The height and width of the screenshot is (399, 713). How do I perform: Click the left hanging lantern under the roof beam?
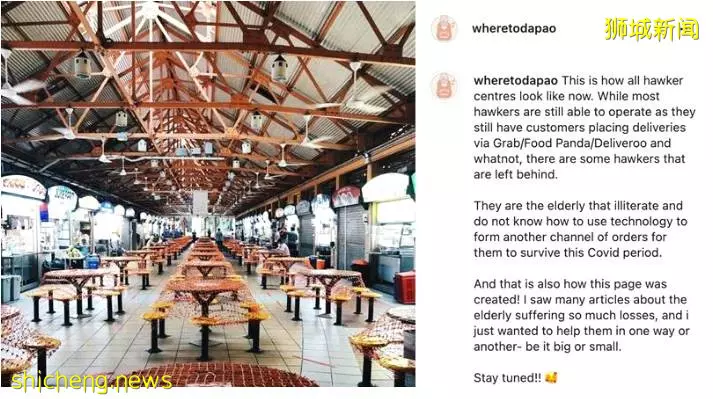click(x=82, y=65)
